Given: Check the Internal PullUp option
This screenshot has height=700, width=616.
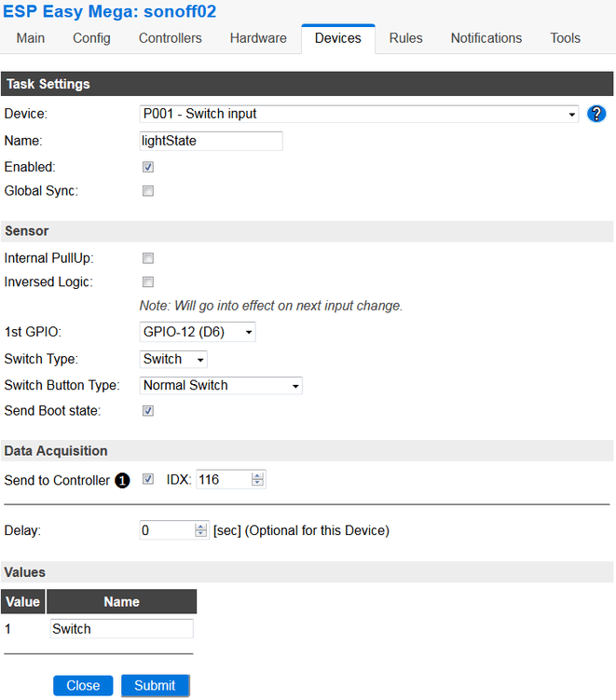Looking at the screenshot, I should click(147, 258).
